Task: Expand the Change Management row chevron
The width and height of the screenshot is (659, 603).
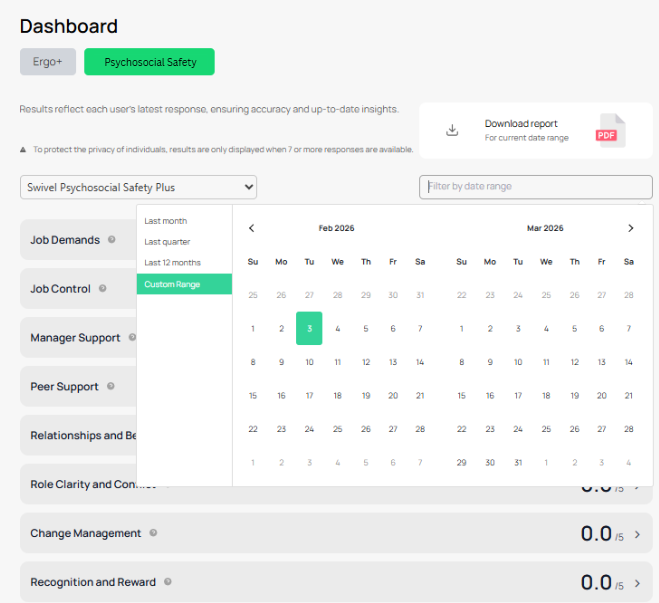Action: (x=638, y=535)
